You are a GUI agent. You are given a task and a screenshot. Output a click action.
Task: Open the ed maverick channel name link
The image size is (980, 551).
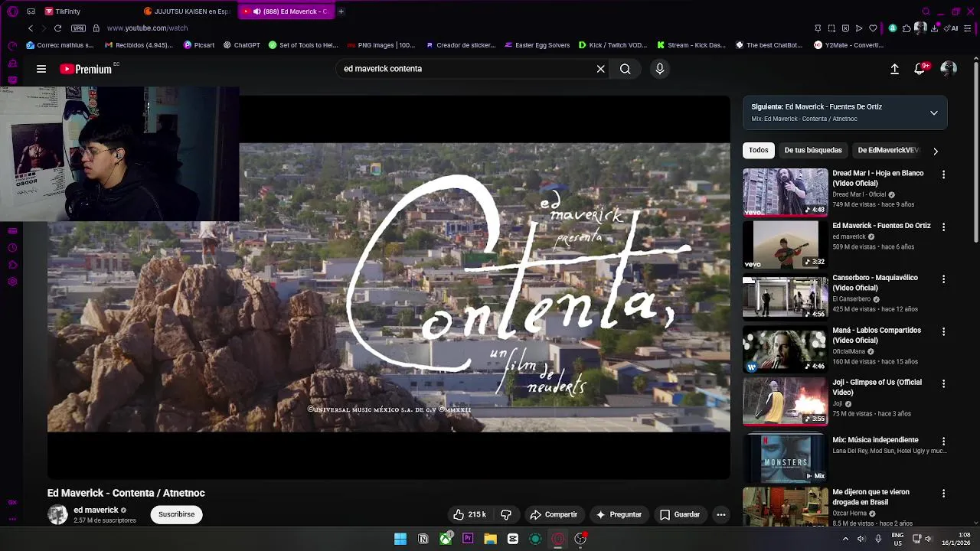coord(96,510)
